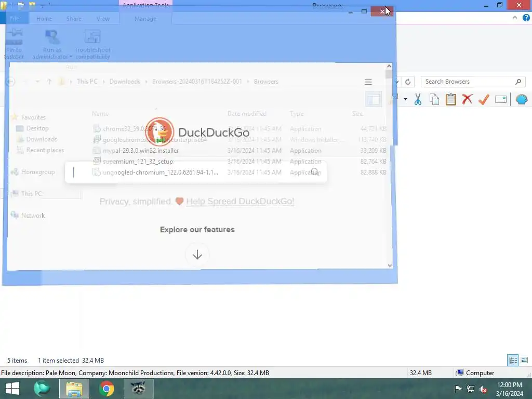Click the network tray icon
The image size is (532, 399).
(x=471, y=389)
